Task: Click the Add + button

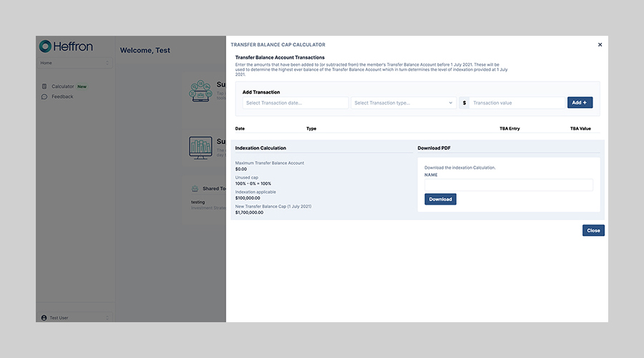Action: [580, 103]
